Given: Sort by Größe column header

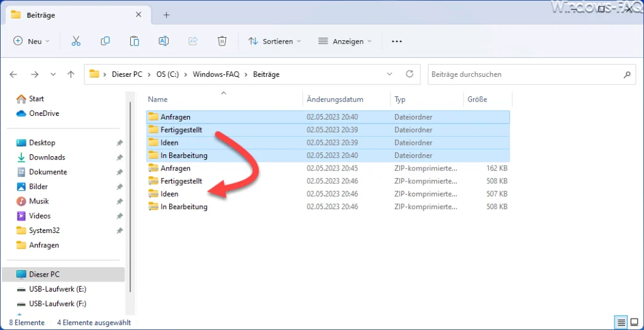Looking at the screenshot, I should (487, 99).
